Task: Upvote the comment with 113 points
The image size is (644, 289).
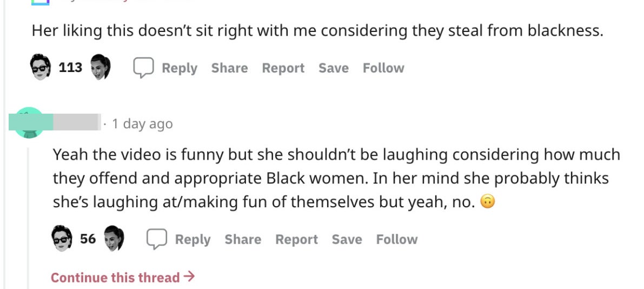Action: pyautogui.click(x=41, y=67)
